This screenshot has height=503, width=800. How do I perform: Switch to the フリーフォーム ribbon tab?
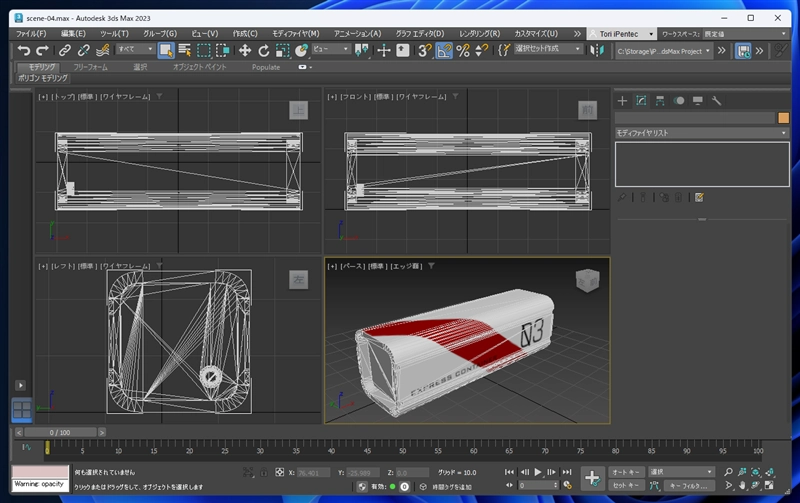click(90, 67)
